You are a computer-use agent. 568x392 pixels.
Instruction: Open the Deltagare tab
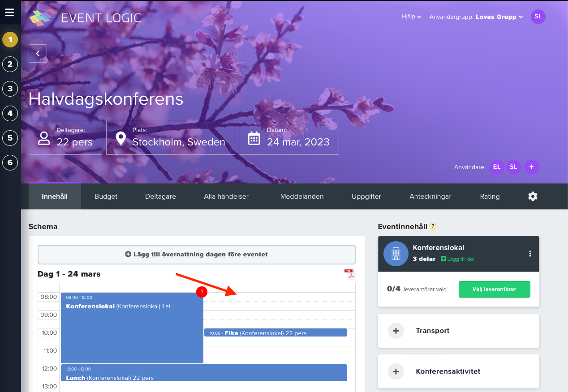(160, 196)
